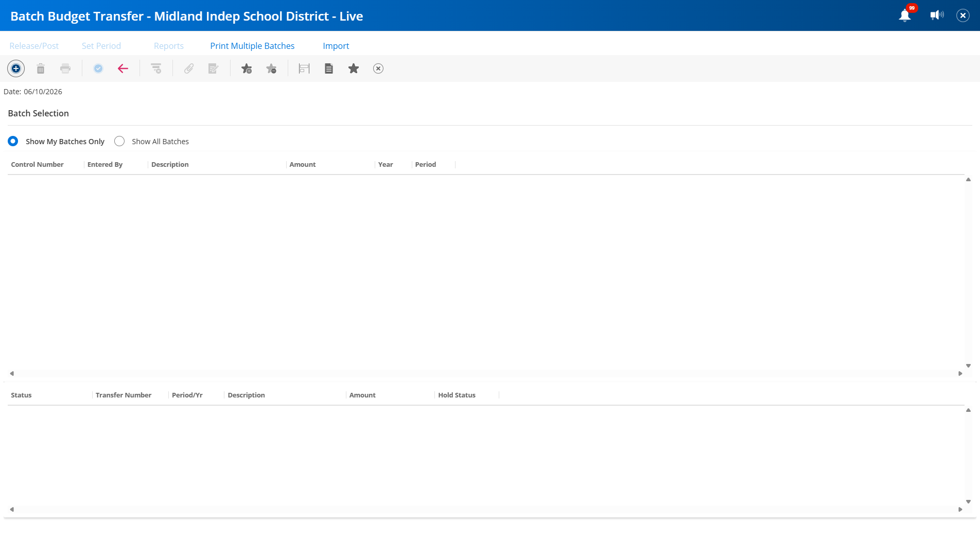The image size is (980, 555).
Task: Open the Release/Post menu
Action: tap(34, 46)
